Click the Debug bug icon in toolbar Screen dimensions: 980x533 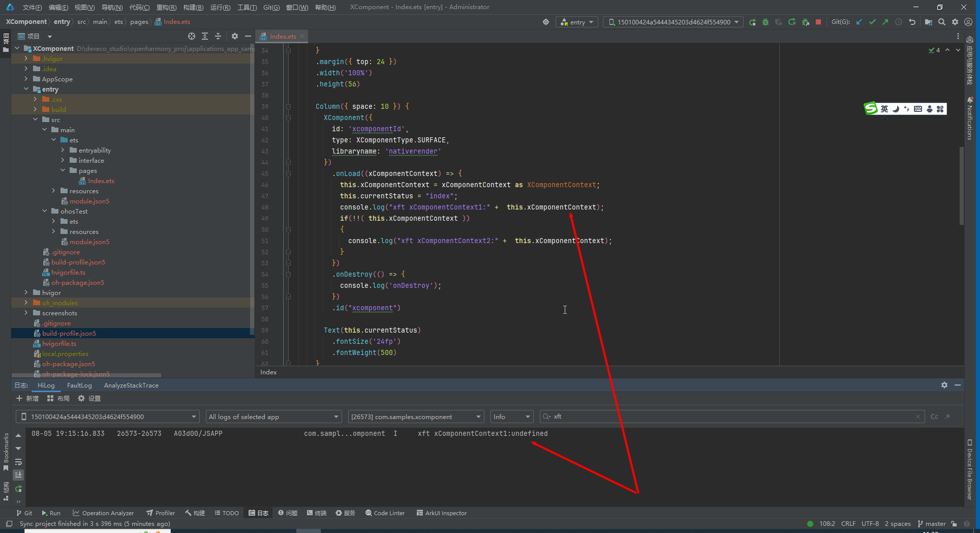pyautogui.click(x=765, y=22)
